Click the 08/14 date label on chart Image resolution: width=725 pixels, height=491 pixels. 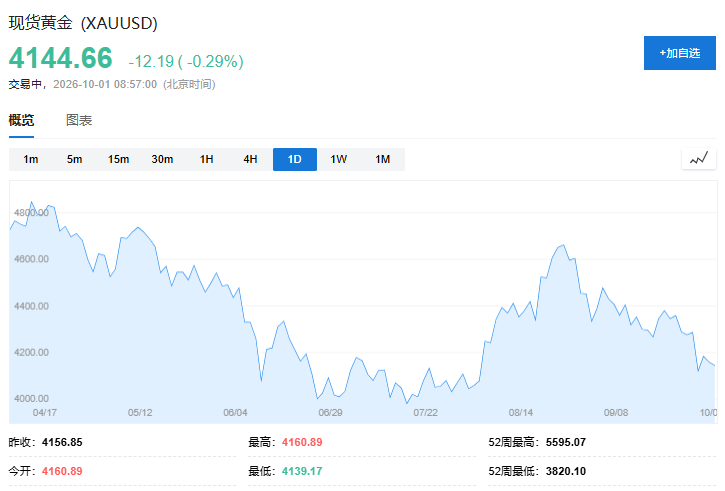pyautogui.click(x=521, y=412)
